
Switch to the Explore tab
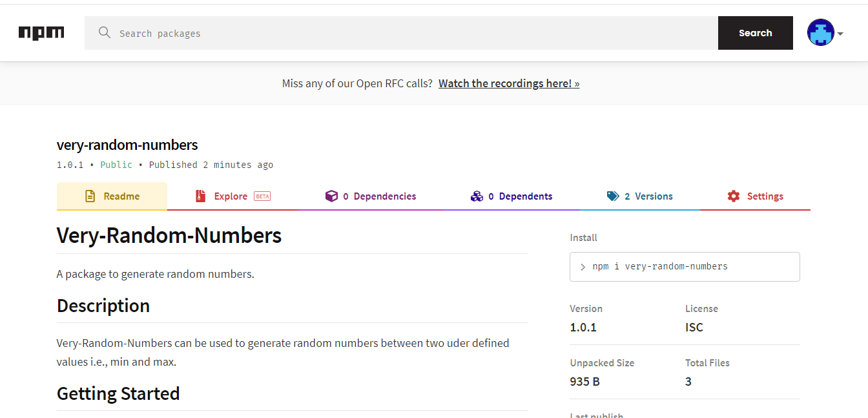(x=231, y=196)
